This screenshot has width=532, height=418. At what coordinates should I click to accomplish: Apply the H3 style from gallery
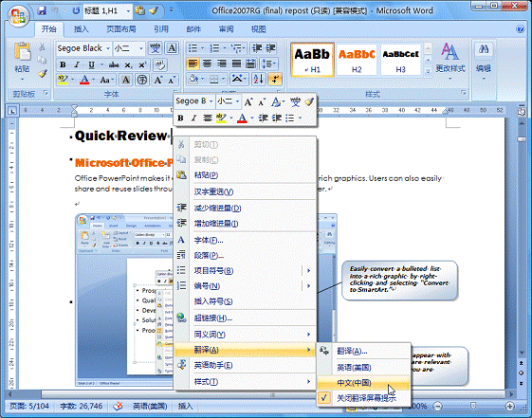[401, 60]
